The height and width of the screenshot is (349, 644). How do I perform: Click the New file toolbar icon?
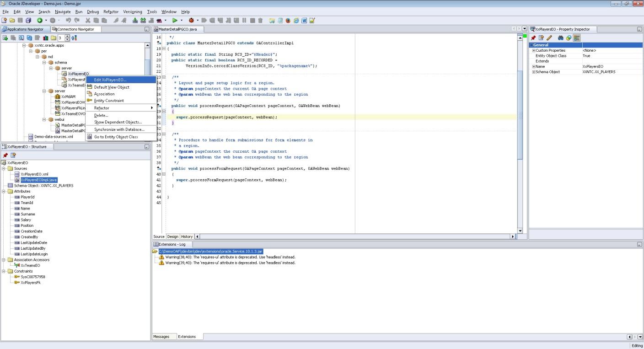click(4, 20)
